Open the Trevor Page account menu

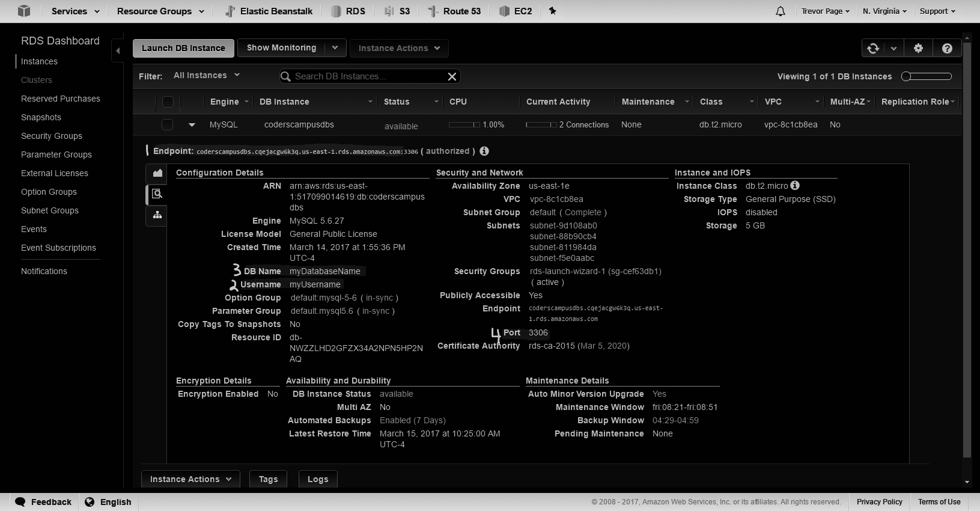coord(826,11)
